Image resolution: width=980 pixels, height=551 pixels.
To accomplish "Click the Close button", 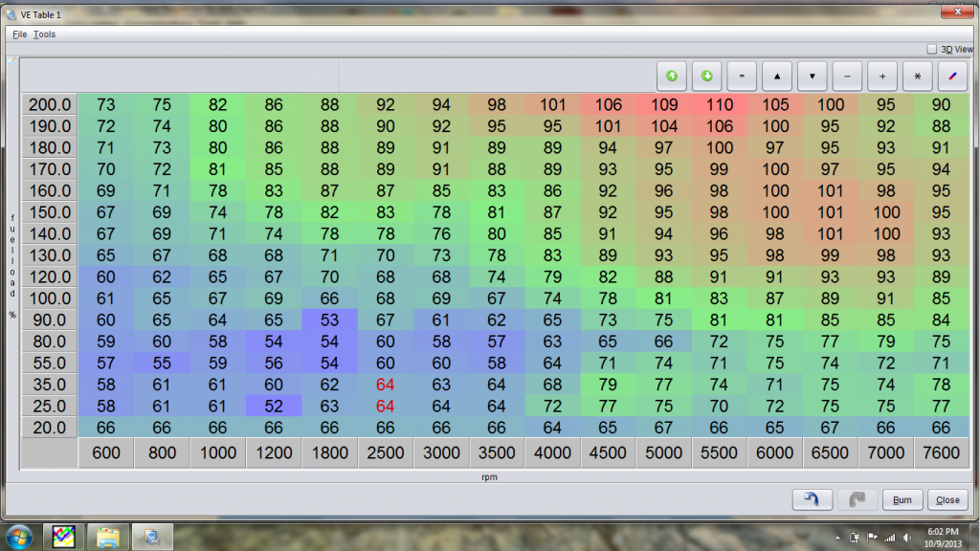I will click(947, 499).
